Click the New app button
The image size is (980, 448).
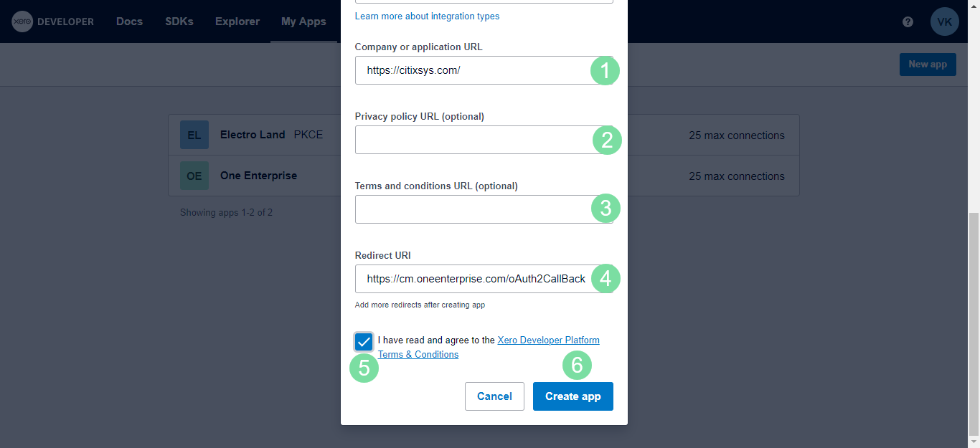pyautogui.click(x=927, y=65)
